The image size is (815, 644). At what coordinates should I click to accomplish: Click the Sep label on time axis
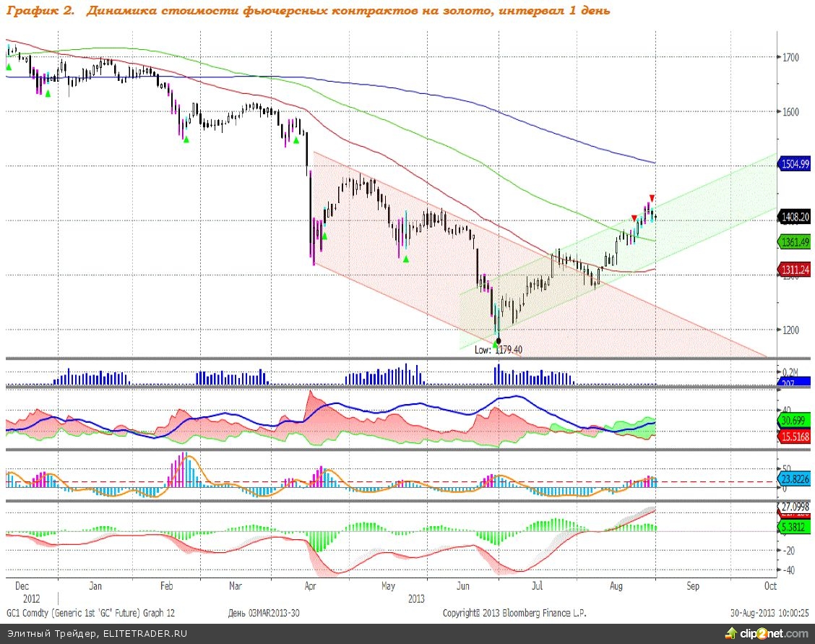[693, 587]
